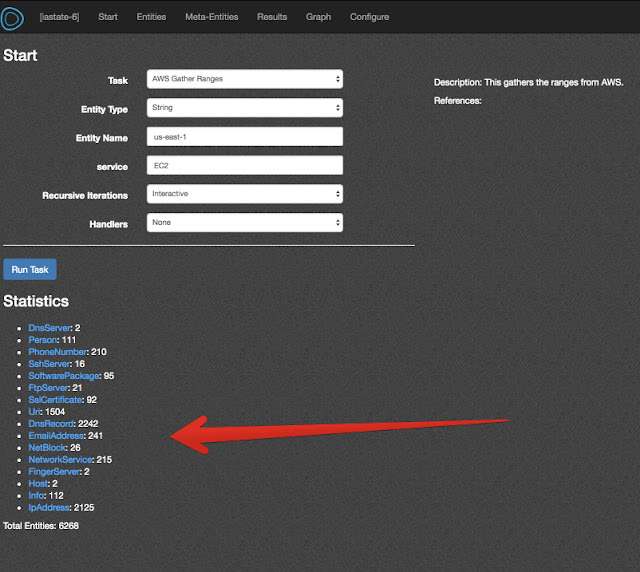640x572 pixels.
Task: Open the Task dropdown showing AWS Gather Ranges
Action: (245, 79)
